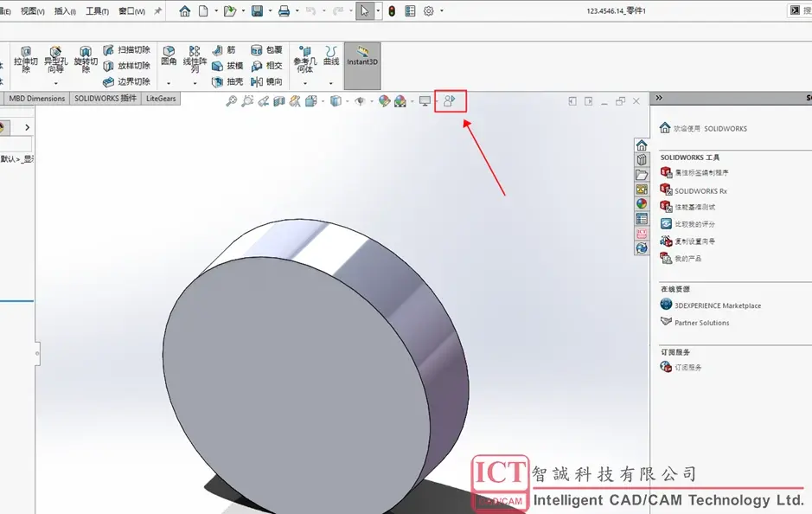Click 相交 intersect tool
This screenshot has width=812, height=514.
pos(266,66)
